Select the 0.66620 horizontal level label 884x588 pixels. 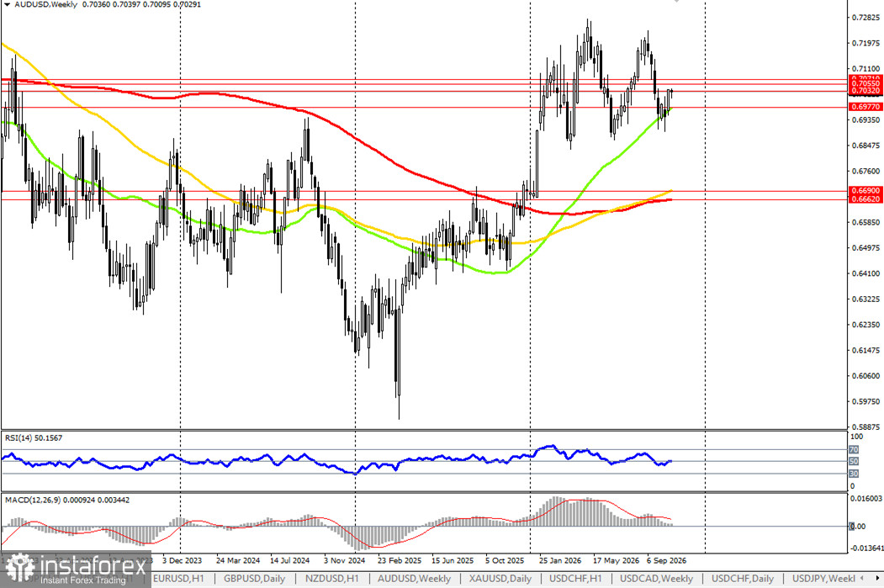865,199
